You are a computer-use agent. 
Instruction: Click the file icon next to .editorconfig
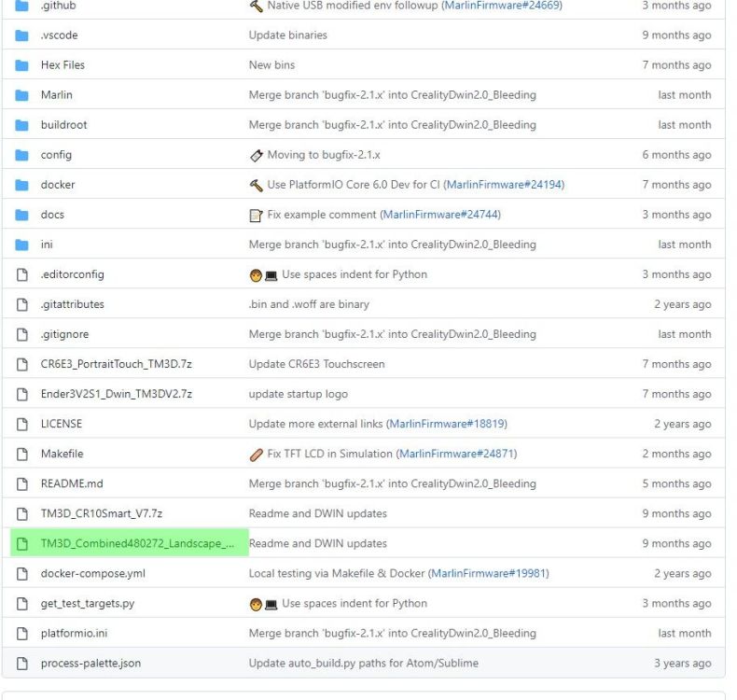(x=22, y=274)
